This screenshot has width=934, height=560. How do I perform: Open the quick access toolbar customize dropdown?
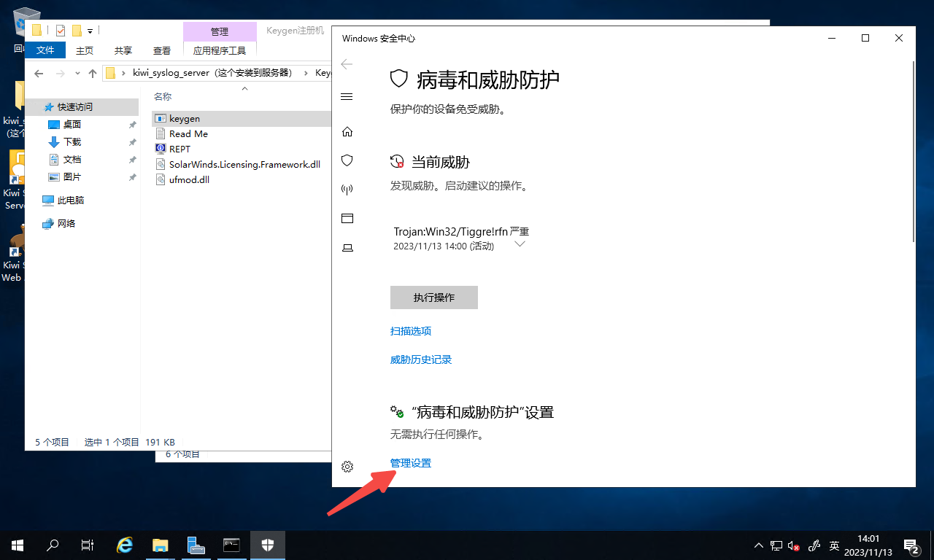(90, 31)
